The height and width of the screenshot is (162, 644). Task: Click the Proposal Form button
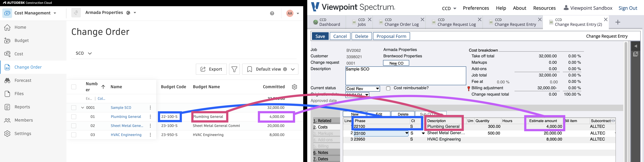(391, 36)
